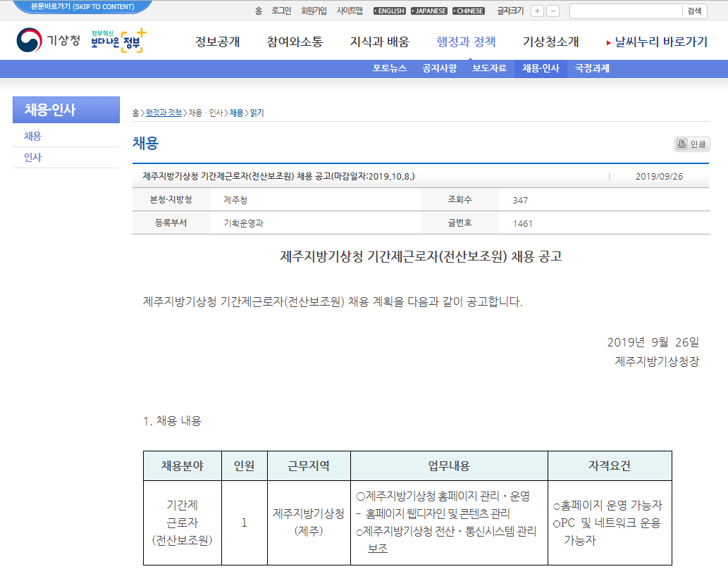Select the 공지사항 submenu tab

point(439,69)
